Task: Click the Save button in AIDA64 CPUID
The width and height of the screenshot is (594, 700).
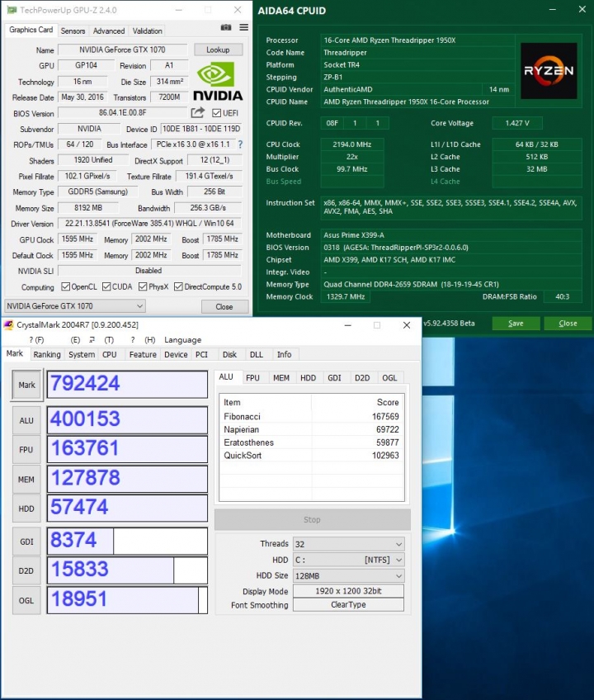Action: coord(516,324)
